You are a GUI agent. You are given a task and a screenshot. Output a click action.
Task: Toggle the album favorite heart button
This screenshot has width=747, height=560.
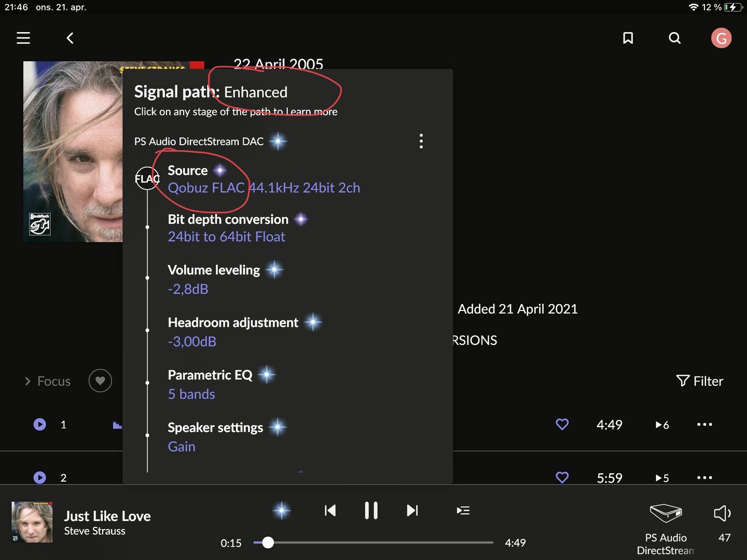tap(100, 381)
